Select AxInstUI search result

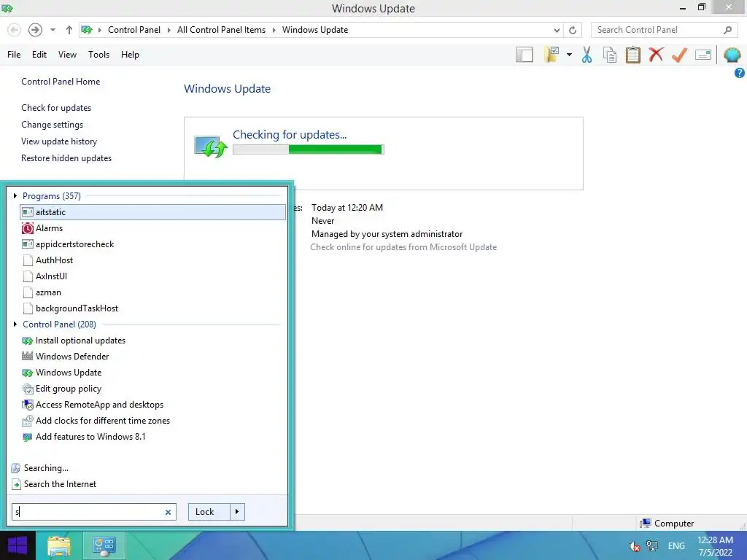tap(152, 276)
